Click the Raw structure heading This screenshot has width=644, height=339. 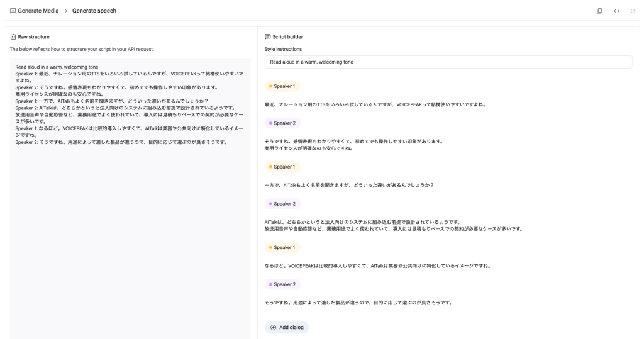34,37
